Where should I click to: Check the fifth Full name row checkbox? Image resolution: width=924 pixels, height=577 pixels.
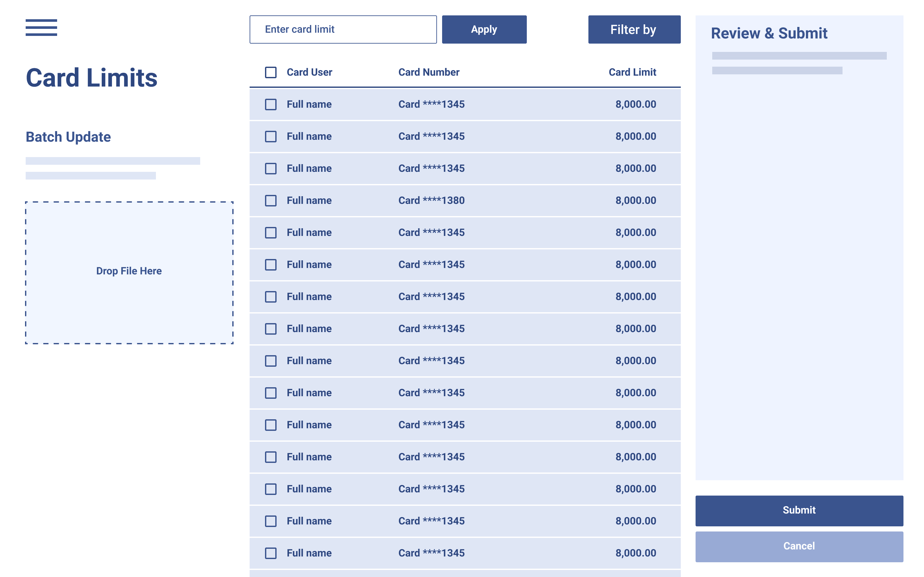(x=270, y=232)
